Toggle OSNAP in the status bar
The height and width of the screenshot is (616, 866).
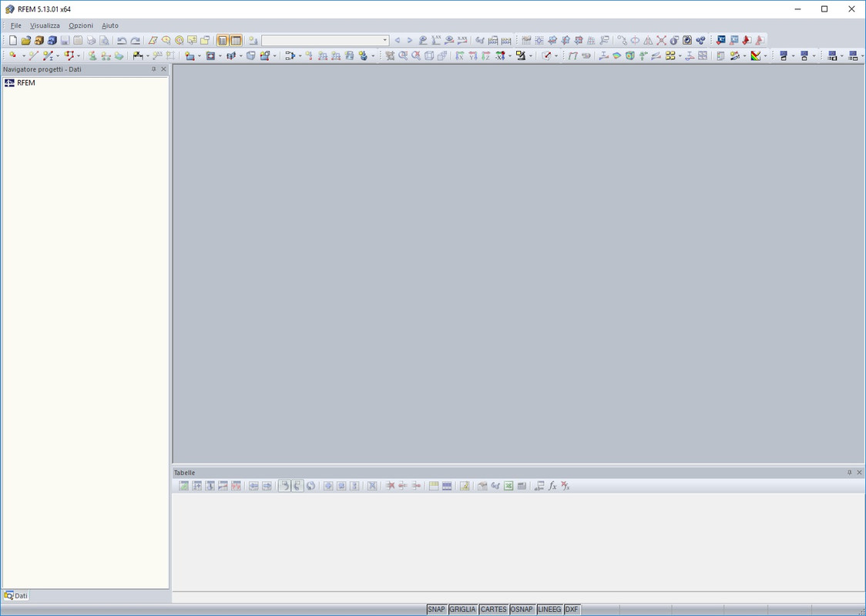pyautogui.click(x=522, y=609)
